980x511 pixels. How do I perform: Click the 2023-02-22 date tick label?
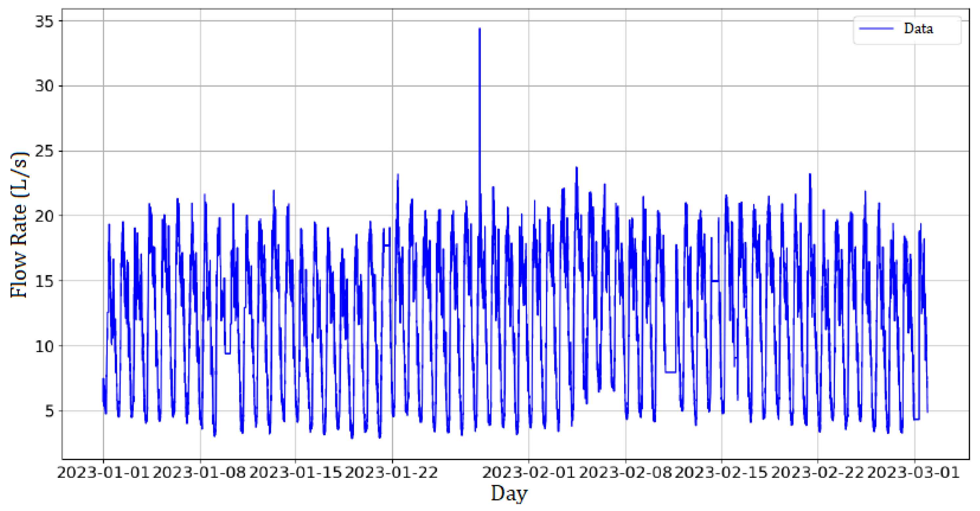(x=818, y=472)
